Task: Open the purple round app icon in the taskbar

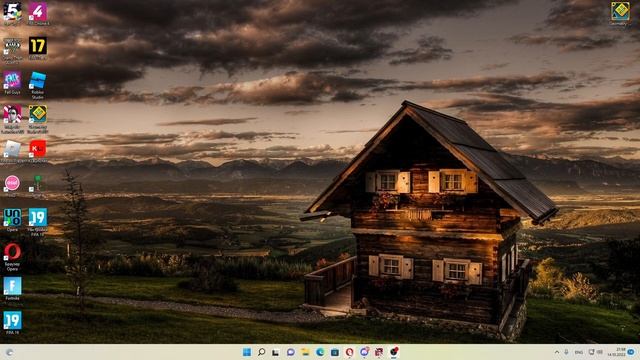Action: 364,352
